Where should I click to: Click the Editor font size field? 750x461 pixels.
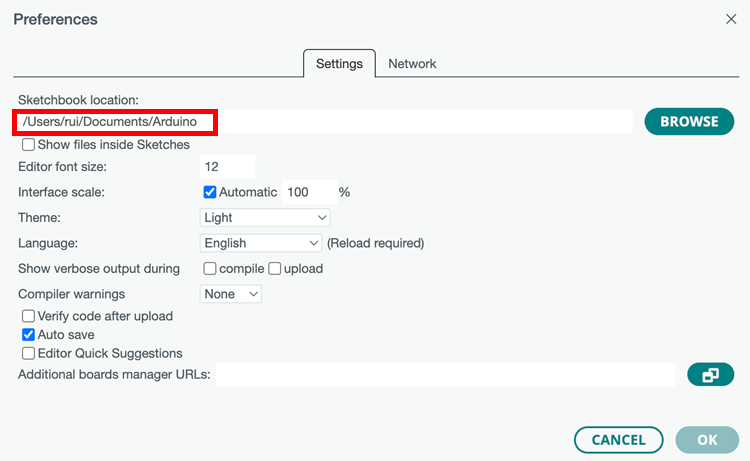tap(227, 166)
